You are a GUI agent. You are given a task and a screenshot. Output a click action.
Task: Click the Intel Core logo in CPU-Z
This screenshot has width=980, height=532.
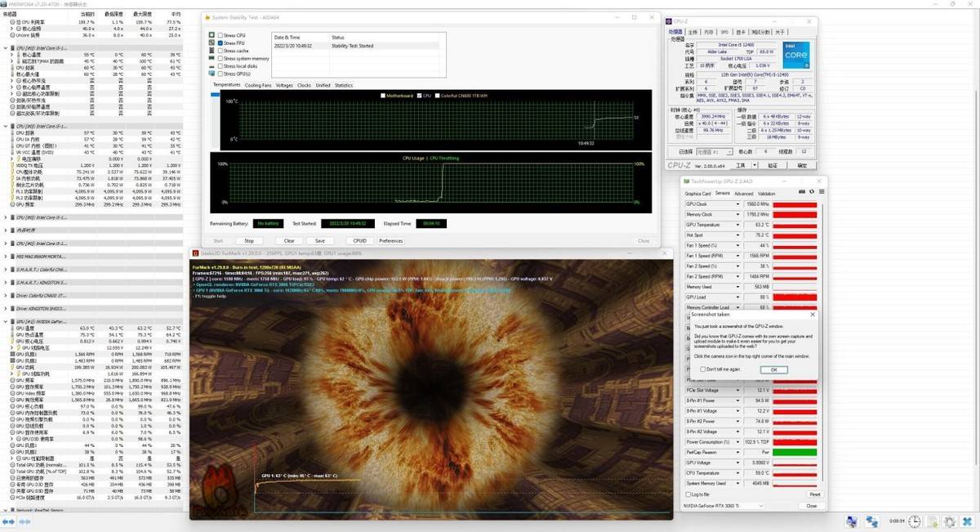pyautogui.click(x=795, y=53)
